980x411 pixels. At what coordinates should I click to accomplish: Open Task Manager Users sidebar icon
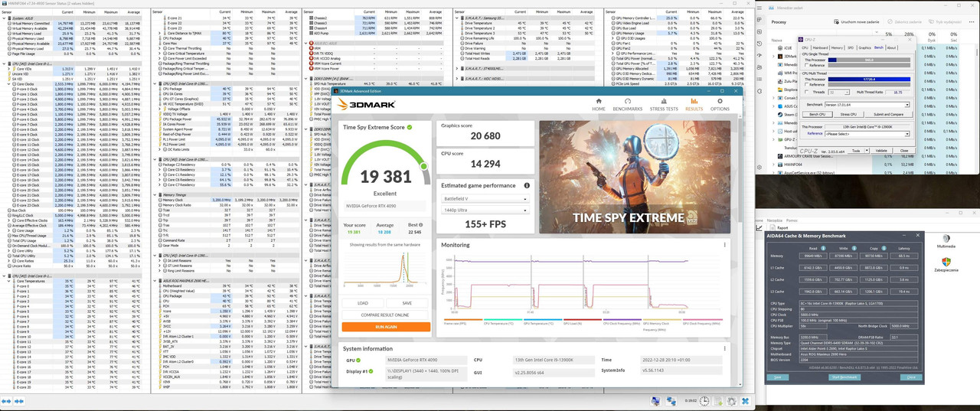759,67
